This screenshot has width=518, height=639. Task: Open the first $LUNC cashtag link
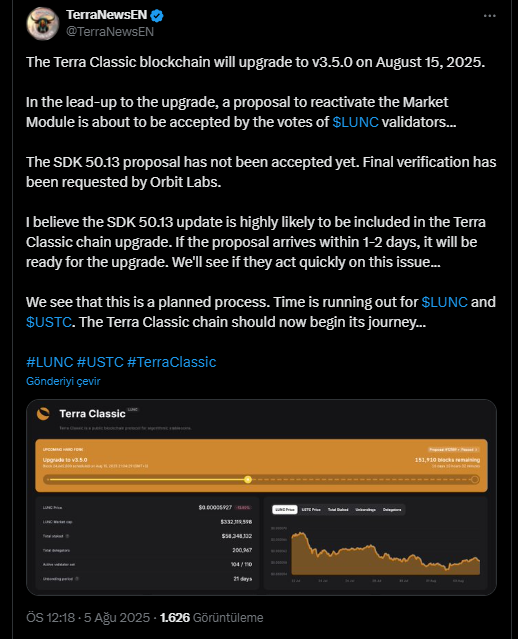[355, 122]
